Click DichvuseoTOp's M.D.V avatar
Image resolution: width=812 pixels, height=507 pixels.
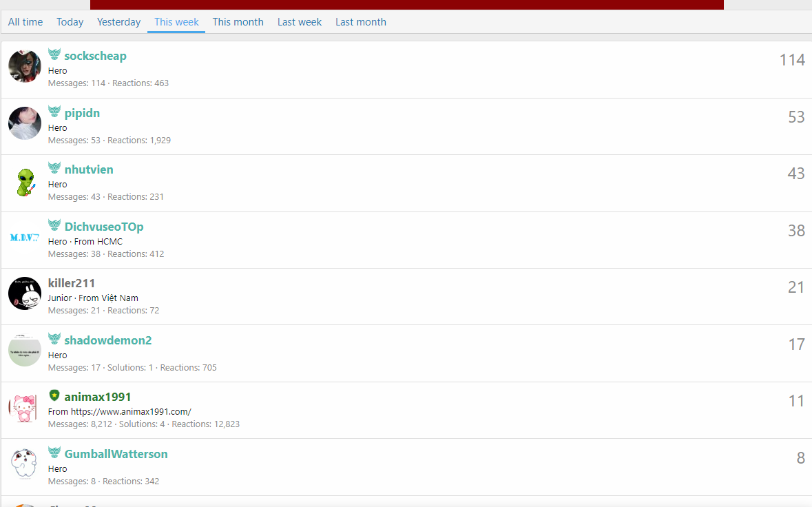[24, 238]
